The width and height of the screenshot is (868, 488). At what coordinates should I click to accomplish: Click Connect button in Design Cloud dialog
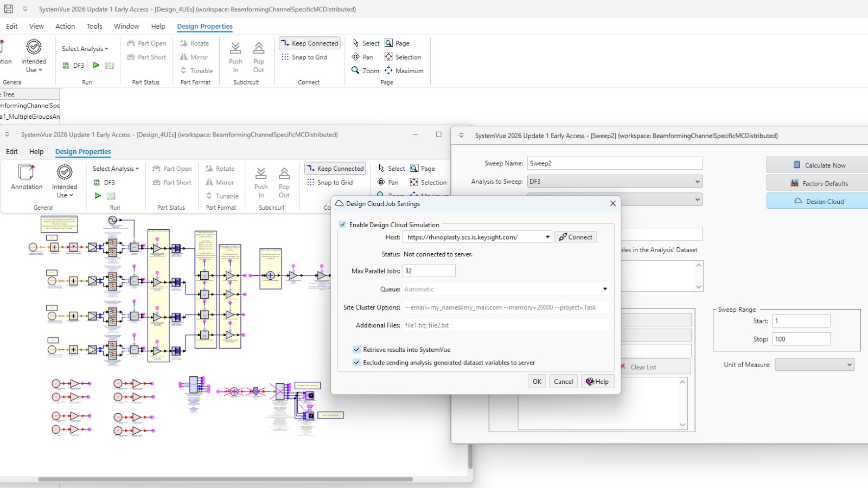pyautogui.click(x=576, y=237)
